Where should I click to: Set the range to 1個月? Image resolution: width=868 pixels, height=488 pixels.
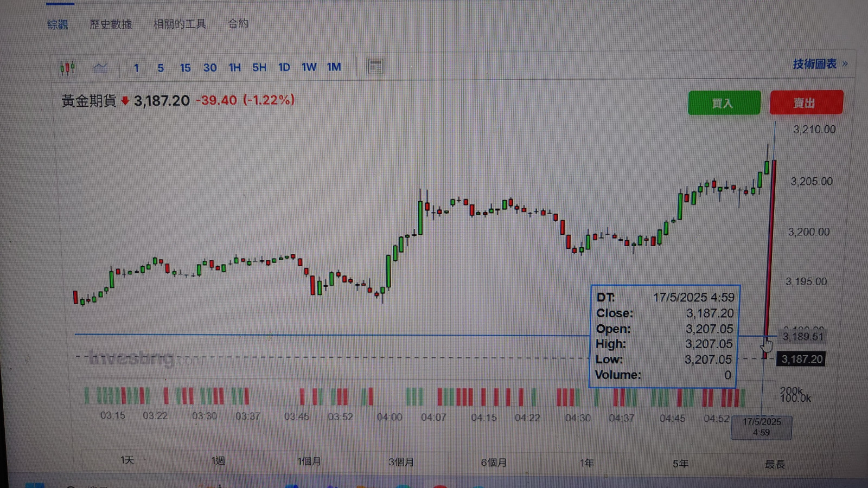pyautogui.click(x=309, y=461)
